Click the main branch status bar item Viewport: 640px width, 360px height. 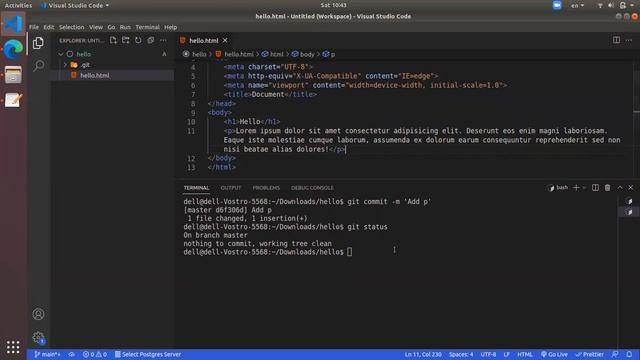pos(47,354)
